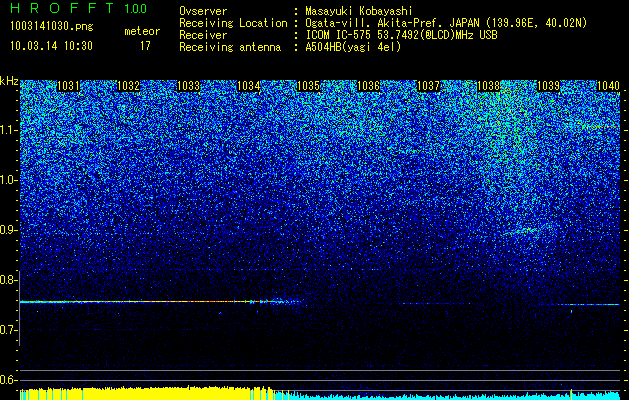629x400 pixels.
Task: Click the 1036 time marker
Action: (x=368, y=86)
